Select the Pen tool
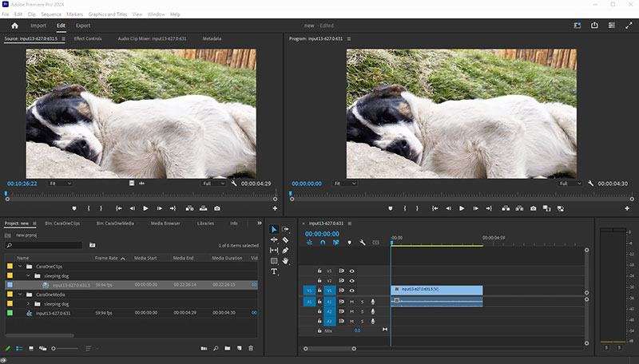Screen dimensions: 639x364 (x=285, y=251)
